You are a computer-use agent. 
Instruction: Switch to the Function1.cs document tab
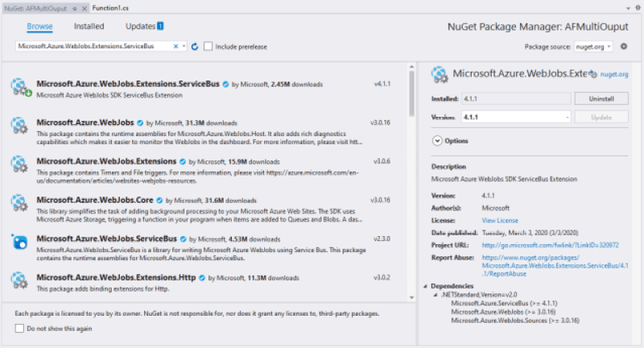pyautogui.click(x=110, y=8)
